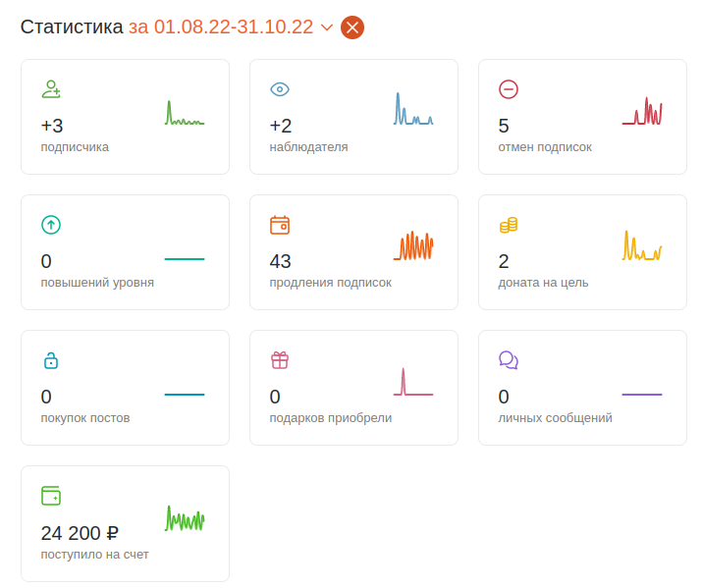Image resolution: width=702 pixels, height=588 pixels.
Task: Click the level-up arrow circle icon
Action: click(51, 225)
